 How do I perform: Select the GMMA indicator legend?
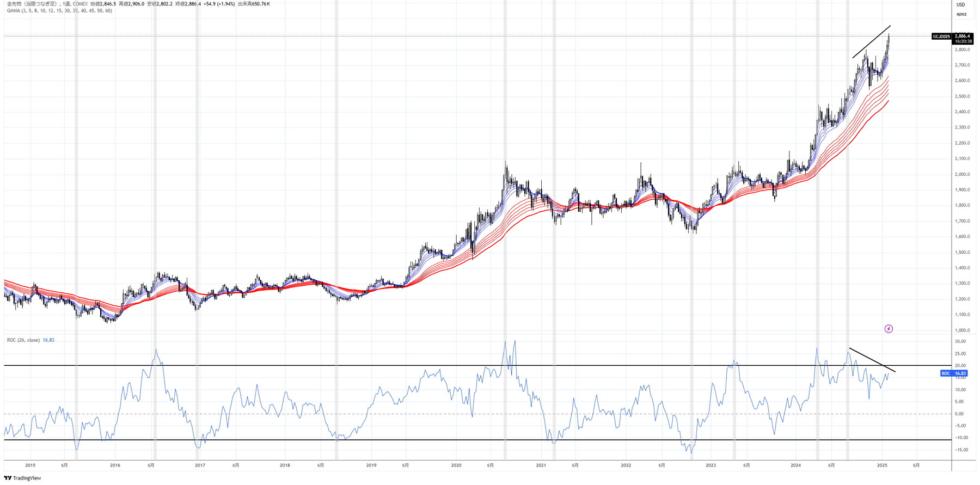point(59,11)
